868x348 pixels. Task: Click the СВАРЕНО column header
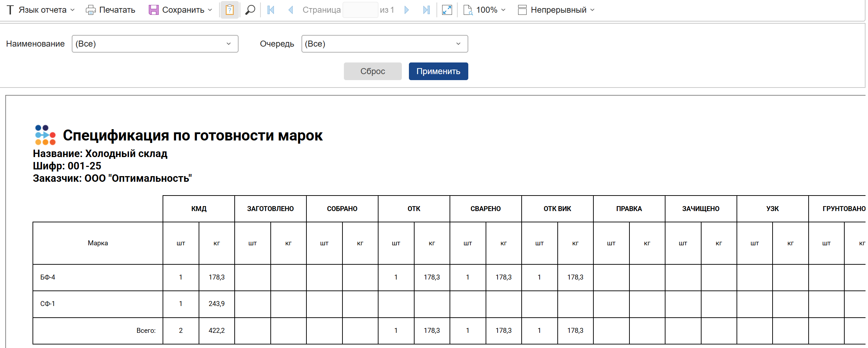(x=486, y=209)
